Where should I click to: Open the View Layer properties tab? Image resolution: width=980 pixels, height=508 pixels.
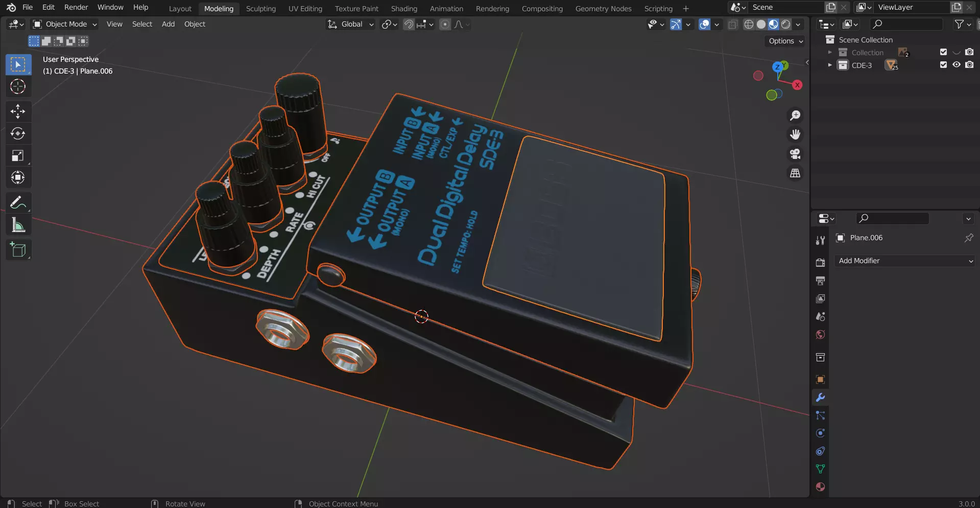tap(820, 298)
